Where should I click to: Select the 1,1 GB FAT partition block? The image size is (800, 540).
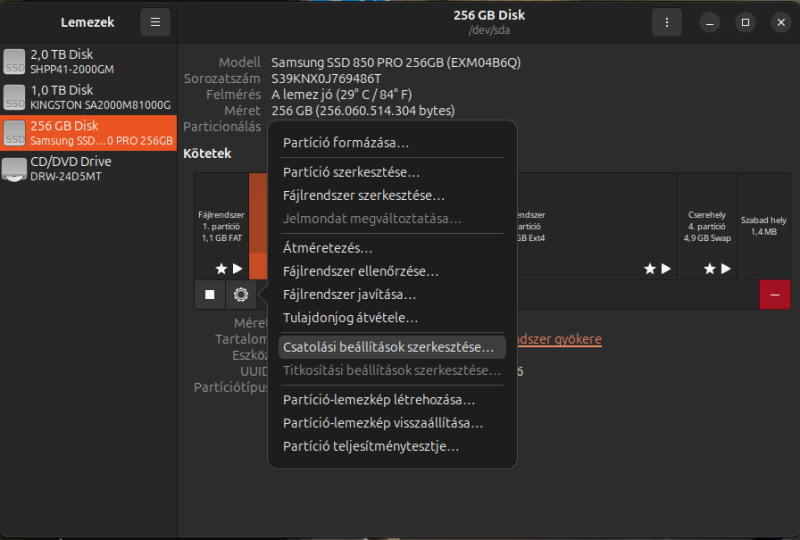tap(221, 227)
